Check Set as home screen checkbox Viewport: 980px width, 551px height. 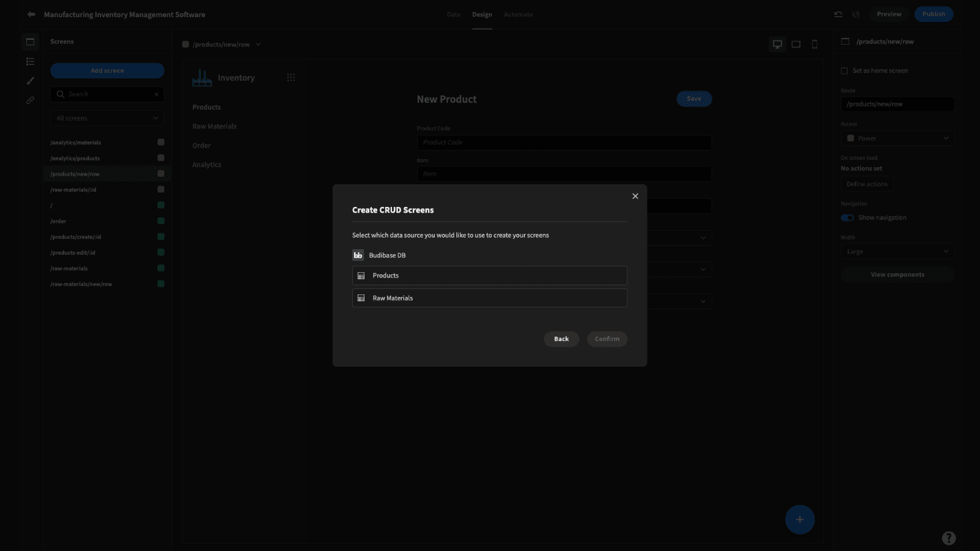844,71
